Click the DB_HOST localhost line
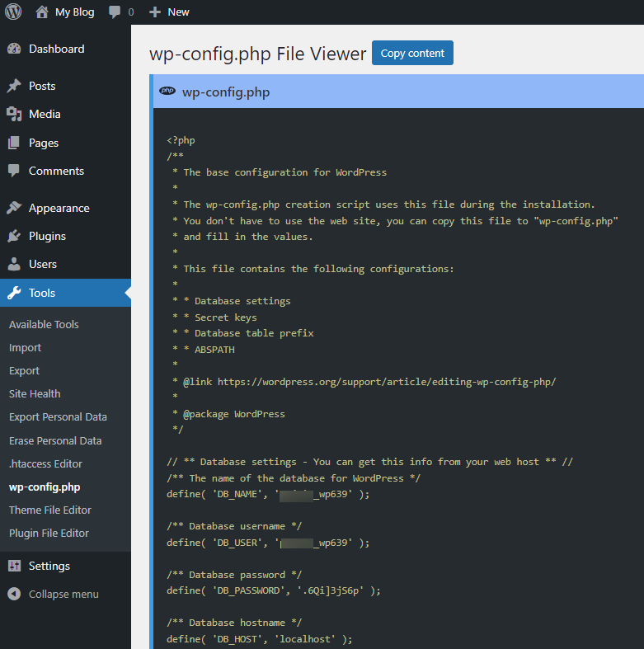644x649 pixels. pos(260,639)
